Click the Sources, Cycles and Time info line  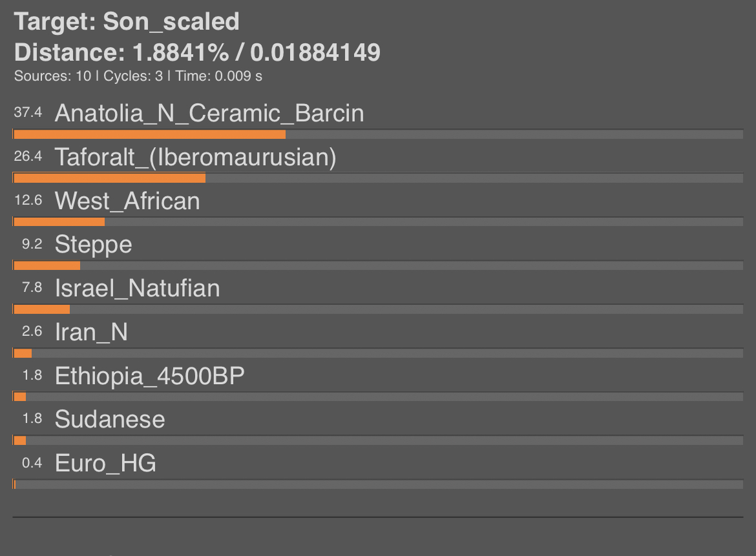[138, 76]
